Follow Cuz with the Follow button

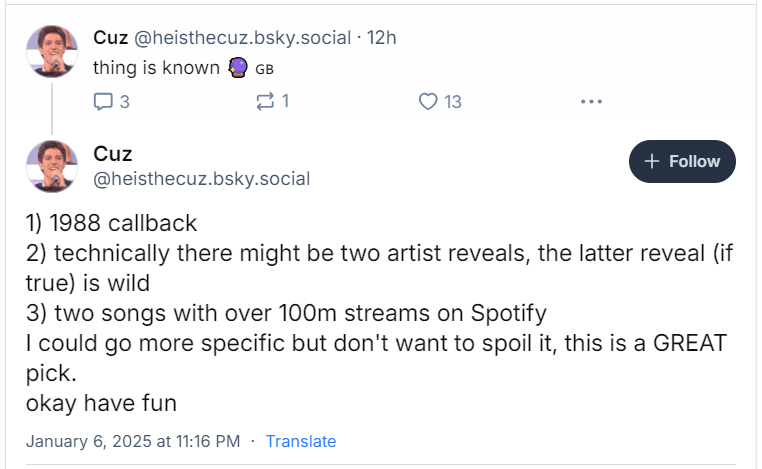click(682, 161)
